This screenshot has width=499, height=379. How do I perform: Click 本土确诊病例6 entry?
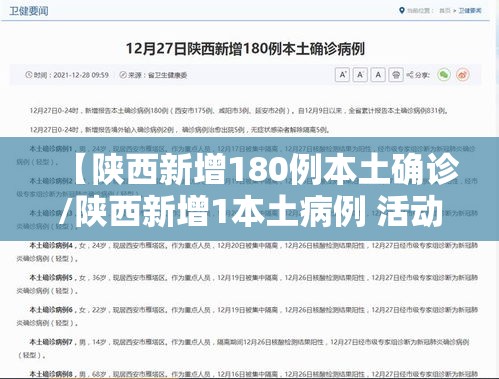pos(247,316)
